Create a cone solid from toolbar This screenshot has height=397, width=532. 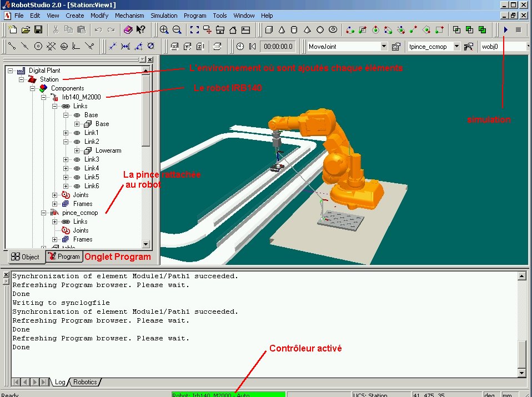[282, 29]
